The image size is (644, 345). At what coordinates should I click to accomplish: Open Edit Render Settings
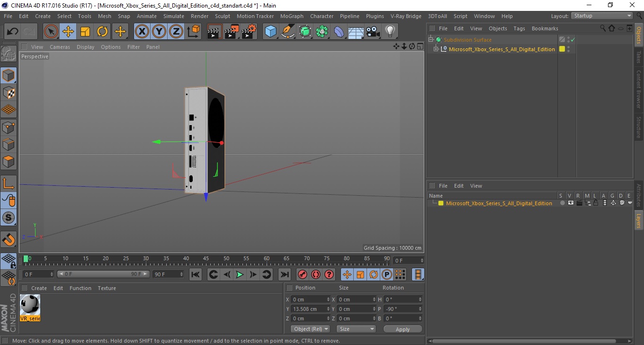[249, 32]
